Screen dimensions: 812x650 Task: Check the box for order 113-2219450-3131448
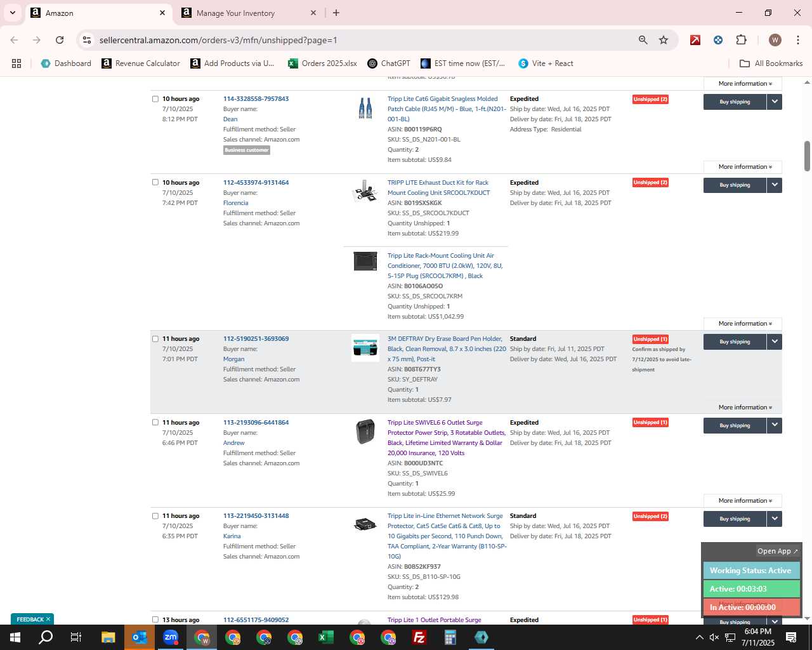point(155,515)
